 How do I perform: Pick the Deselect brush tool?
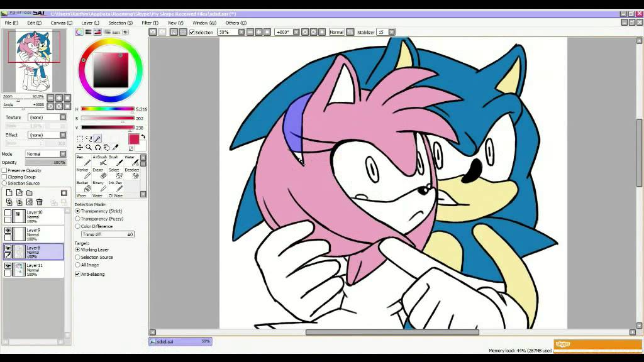132,173
